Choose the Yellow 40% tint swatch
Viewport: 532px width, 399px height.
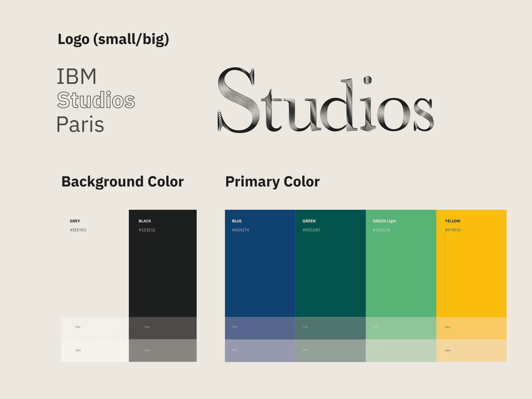click(471, 351)
